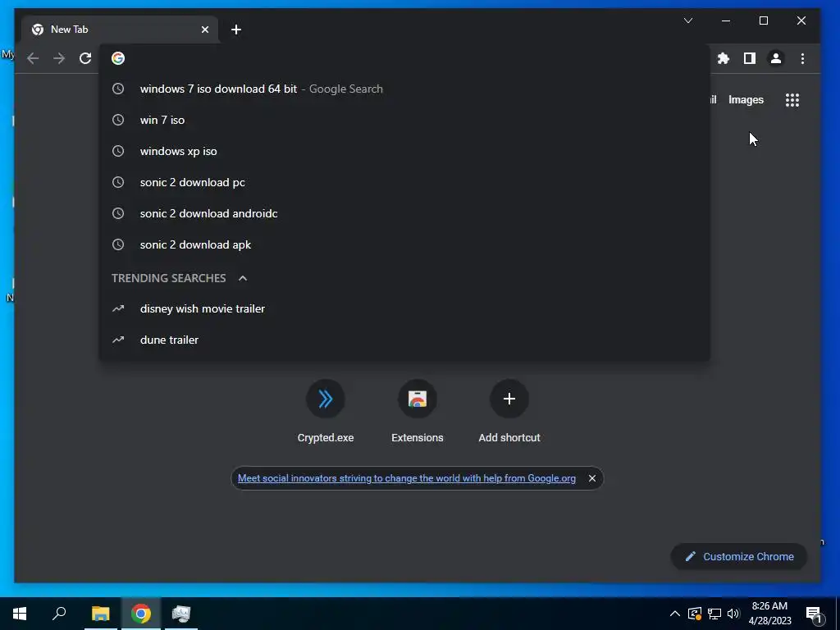Click the Customize Chrome button
The height and width of the screenshot is (630, 840).
point(739,557)
